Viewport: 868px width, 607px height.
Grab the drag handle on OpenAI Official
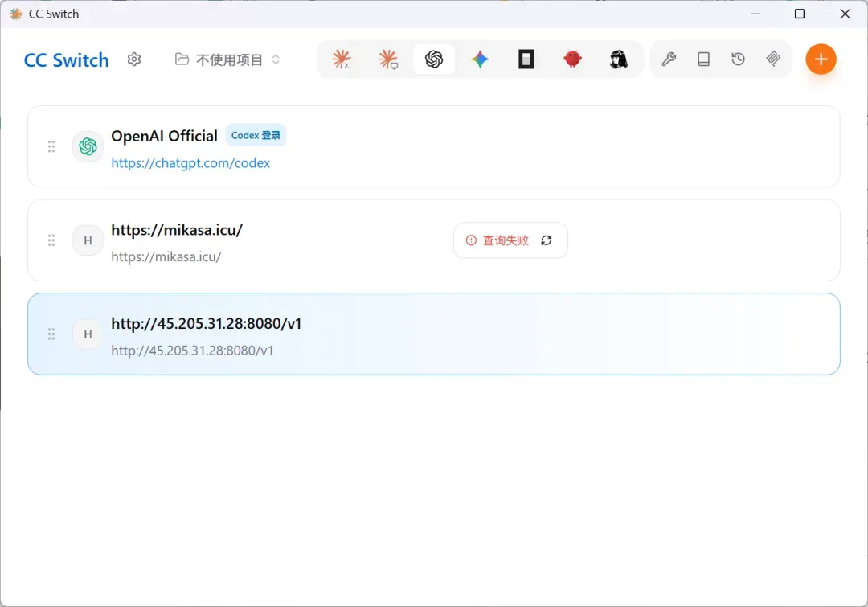51,146
